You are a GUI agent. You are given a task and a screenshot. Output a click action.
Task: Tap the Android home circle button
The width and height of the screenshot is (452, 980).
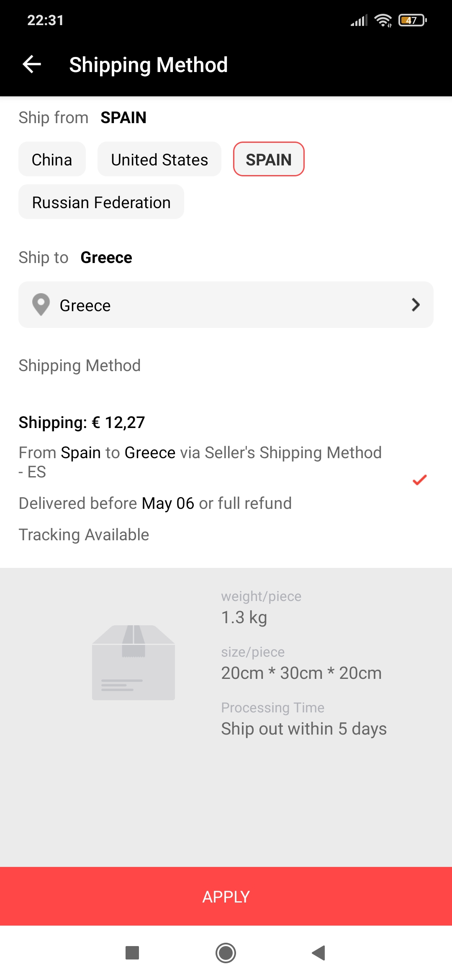(x=226, y=953)
